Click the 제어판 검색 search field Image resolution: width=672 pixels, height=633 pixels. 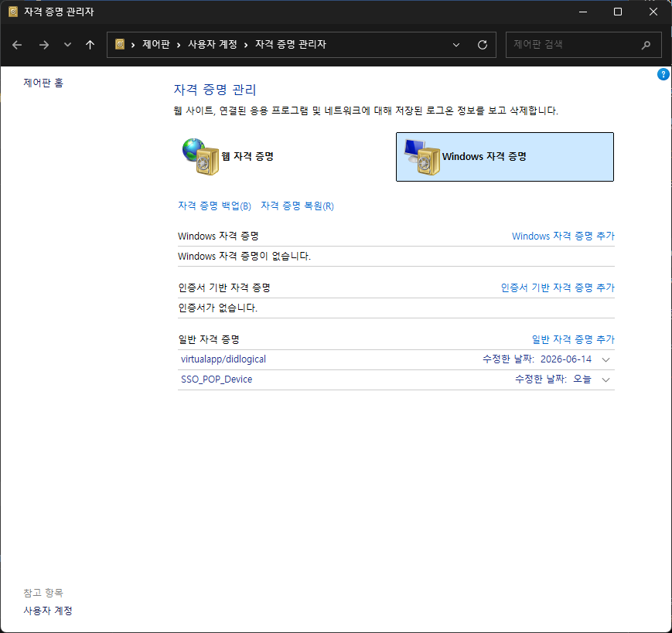[583, 45]
